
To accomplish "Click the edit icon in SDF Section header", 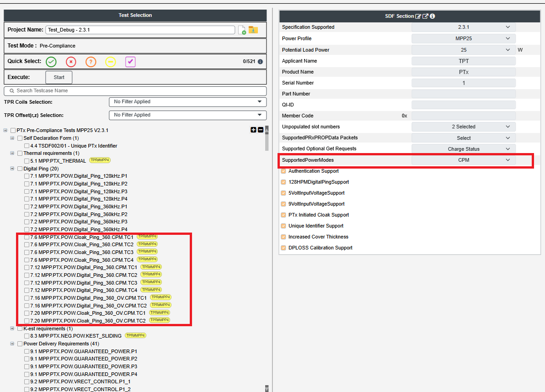I will 418,16.
